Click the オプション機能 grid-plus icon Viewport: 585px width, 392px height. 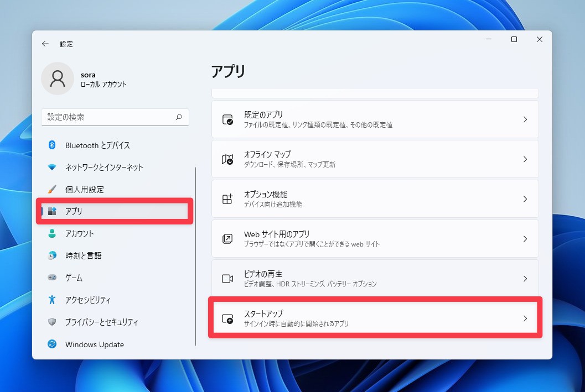[x=227, y=199]
